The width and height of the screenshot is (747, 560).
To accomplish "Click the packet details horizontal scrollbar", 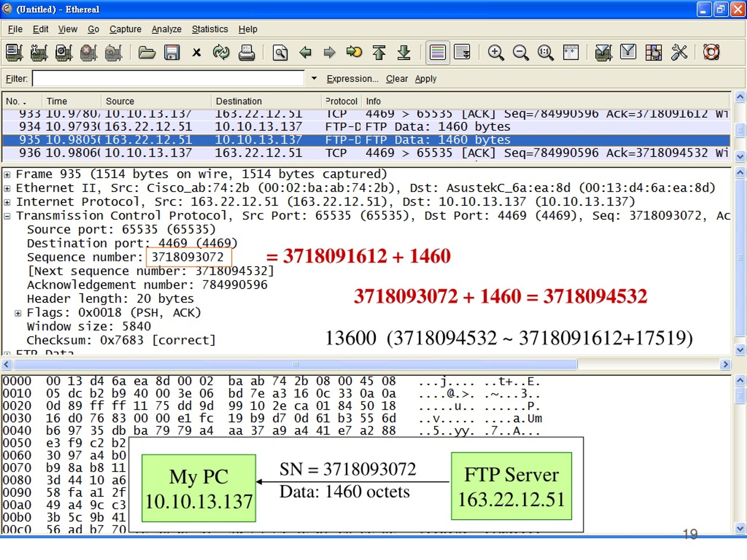I will (296, 365).
